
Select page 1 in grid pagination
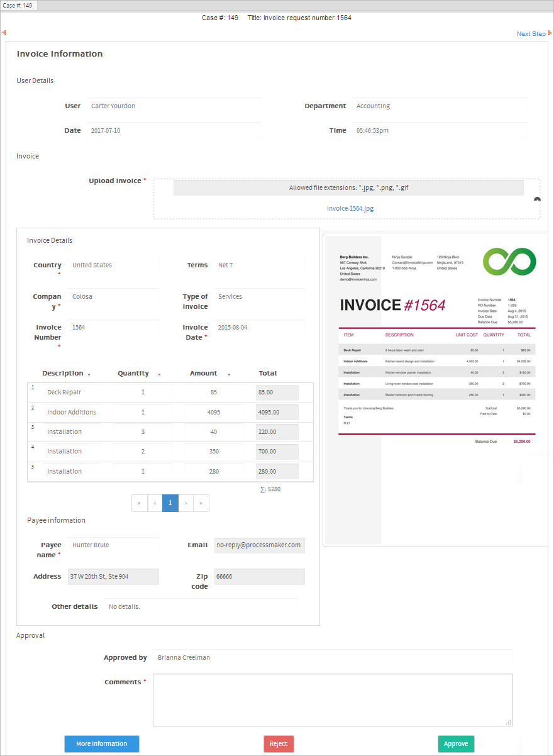point(170,503)
